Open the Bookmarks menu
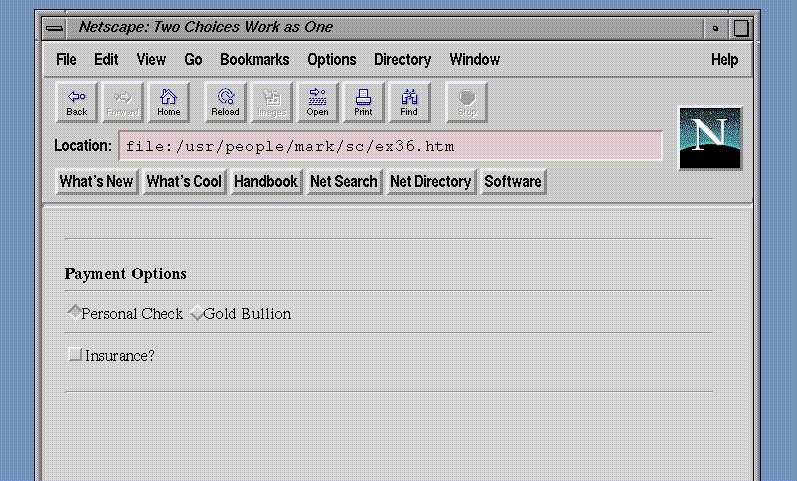This screenshot has height=481, width=797. [x=254, y=60]
